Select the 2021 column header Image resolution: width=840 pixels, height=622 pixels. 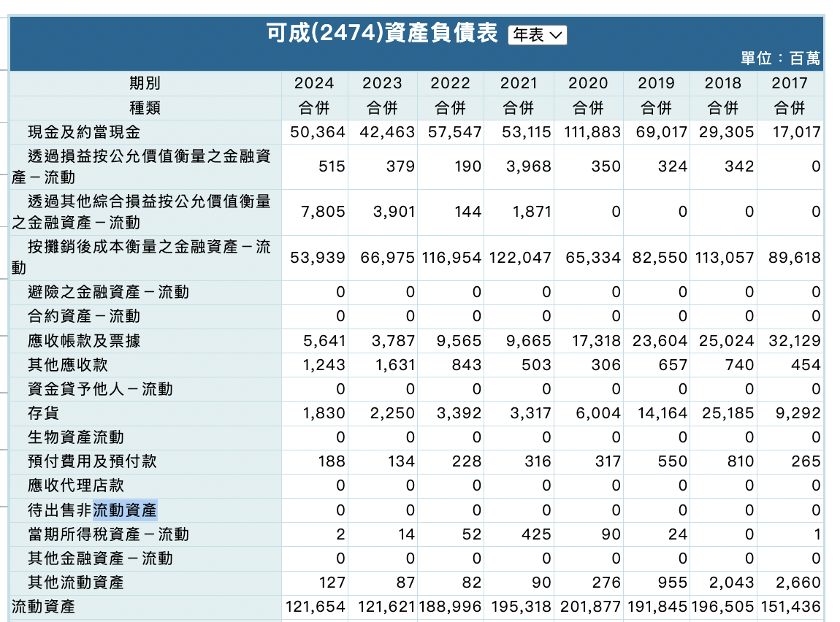tap(519, 83)
